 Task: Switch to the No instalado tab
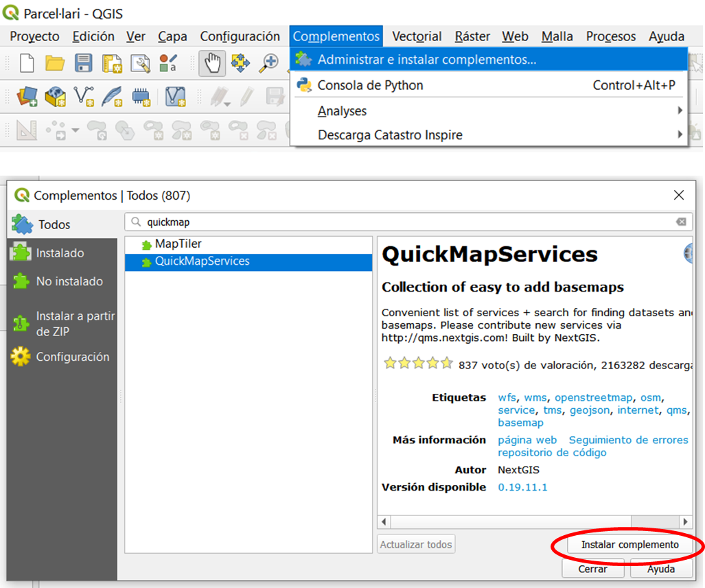[x=62, y=281]
